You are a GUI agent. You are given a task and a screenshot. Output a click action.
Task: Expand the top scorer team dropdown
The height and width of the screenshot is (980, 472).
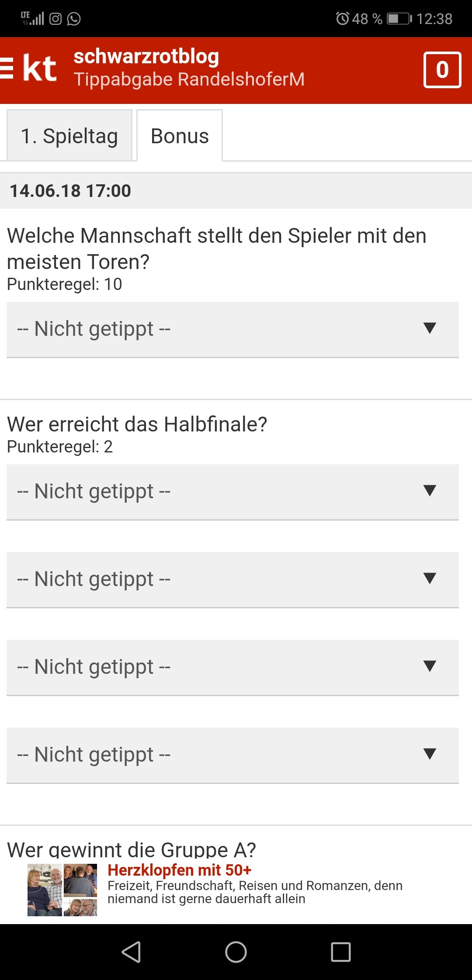point(233,329)
